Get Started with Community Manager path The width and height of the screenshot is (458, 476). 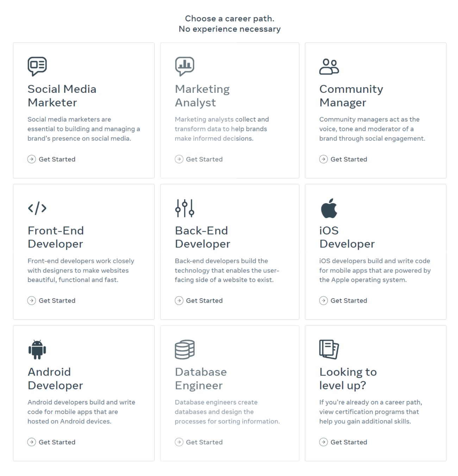pos(343,159)
